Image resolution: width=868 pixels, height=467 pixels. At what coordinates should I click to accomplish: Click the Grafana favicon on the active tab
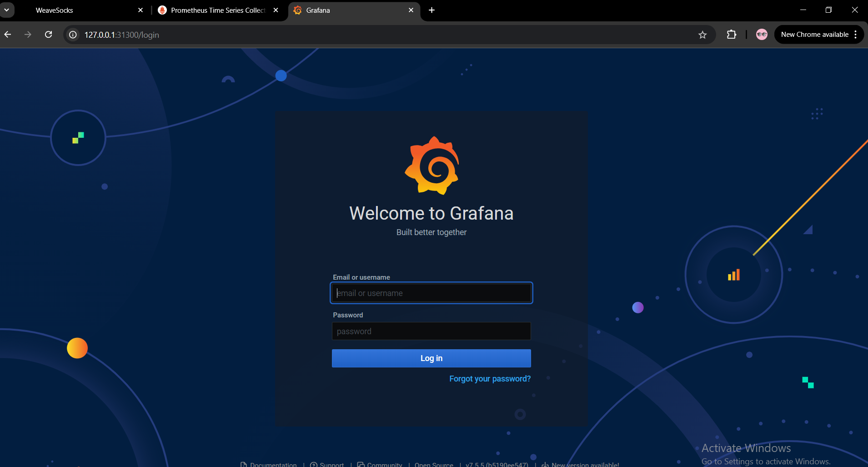click(x=298, y=10)
